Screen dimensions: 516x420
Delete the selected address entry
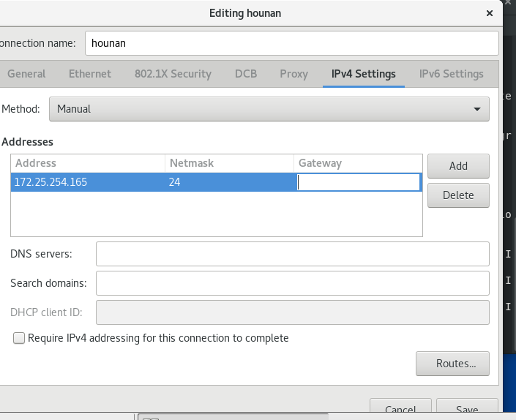458,195
